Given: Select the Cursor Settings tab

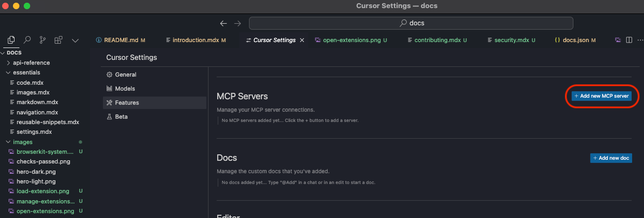Looking at the screenshot, I should [274, 40].
